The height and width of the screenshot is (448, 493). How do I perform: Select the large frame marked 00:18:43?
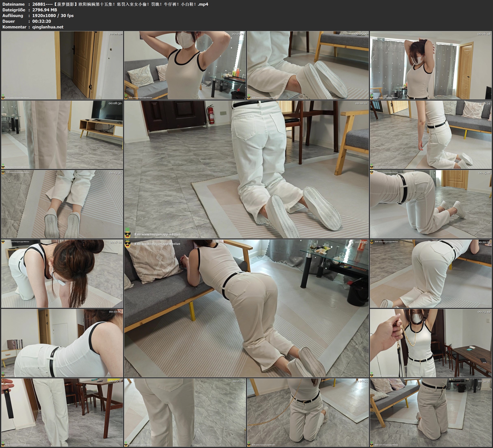247,308
